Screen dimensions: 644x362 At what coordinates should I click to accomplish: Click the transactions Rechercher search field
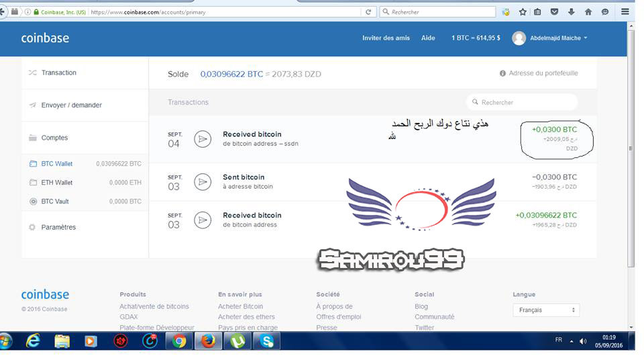point(522,102)
